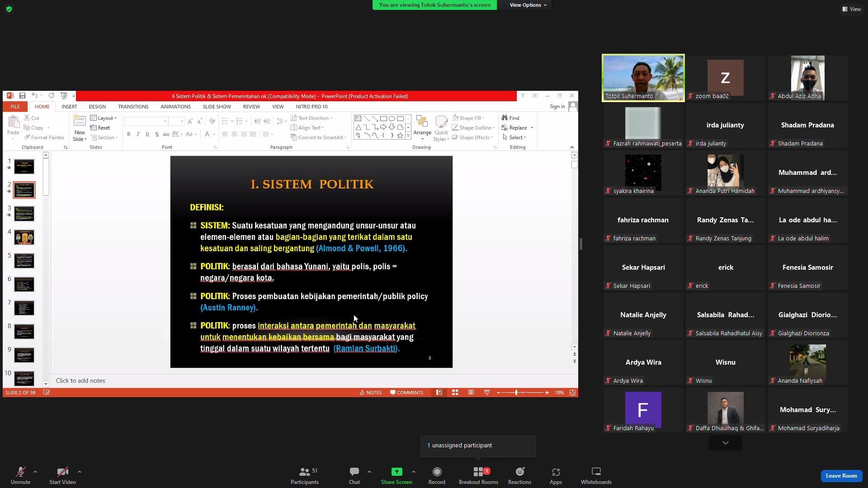Open the Reactions menu
This screenshot has height=488, width=868.
click(x=519, y=476)
